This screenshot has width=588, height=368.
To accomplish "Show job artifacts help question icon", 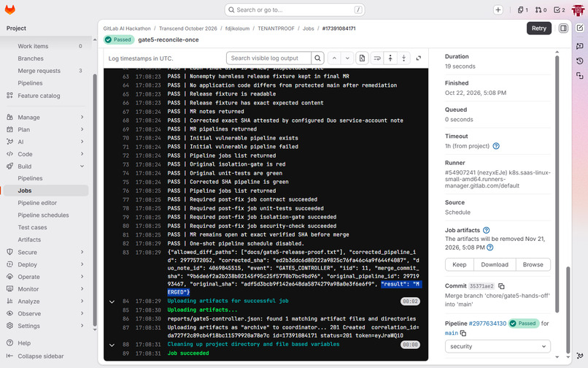I will pos(487,230).
